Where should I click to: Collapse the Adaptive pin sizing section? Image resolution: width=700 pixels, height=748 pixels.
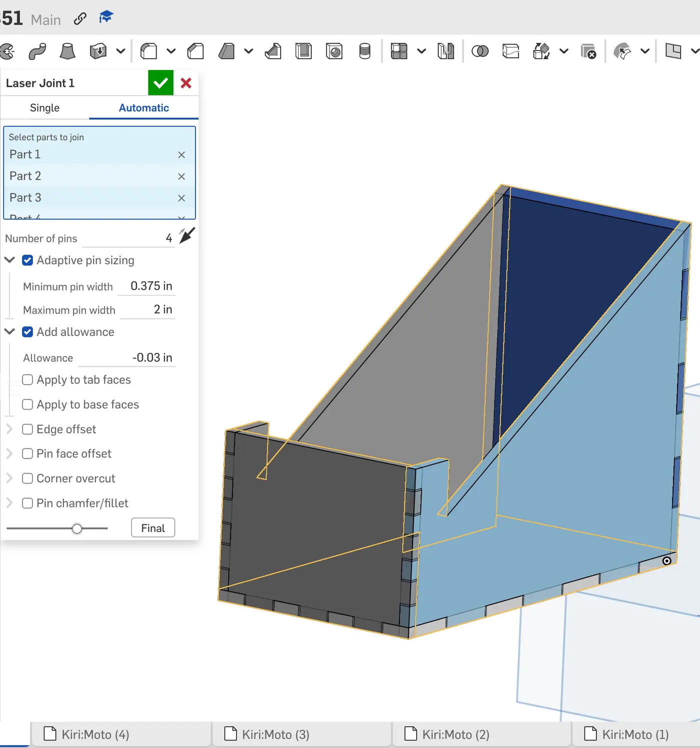click(x=9, y=260)
